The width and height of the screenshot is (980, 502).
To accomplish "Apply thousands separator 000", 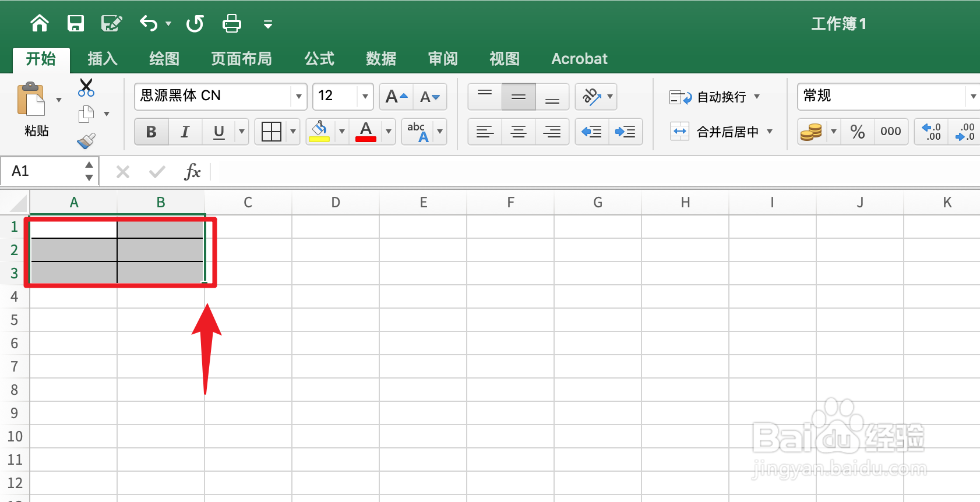I will click(x=891, y=132).
